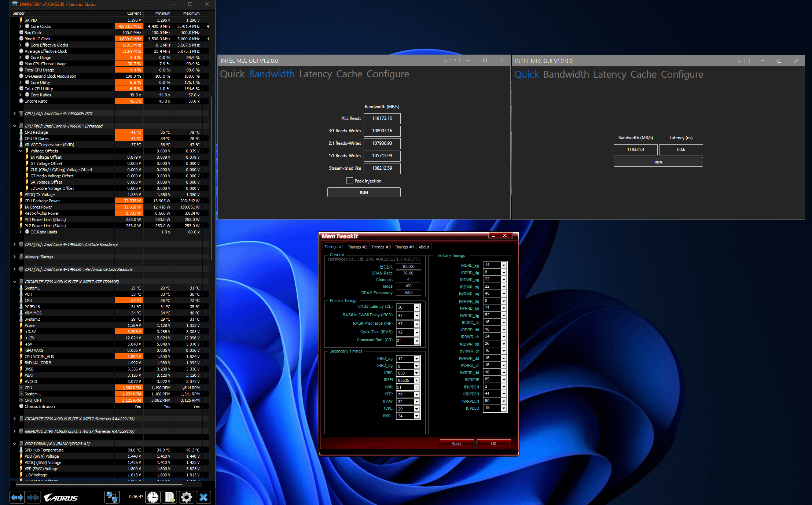
Task: Click the lightning icon beside Vcore
Action: coord(21,325)
